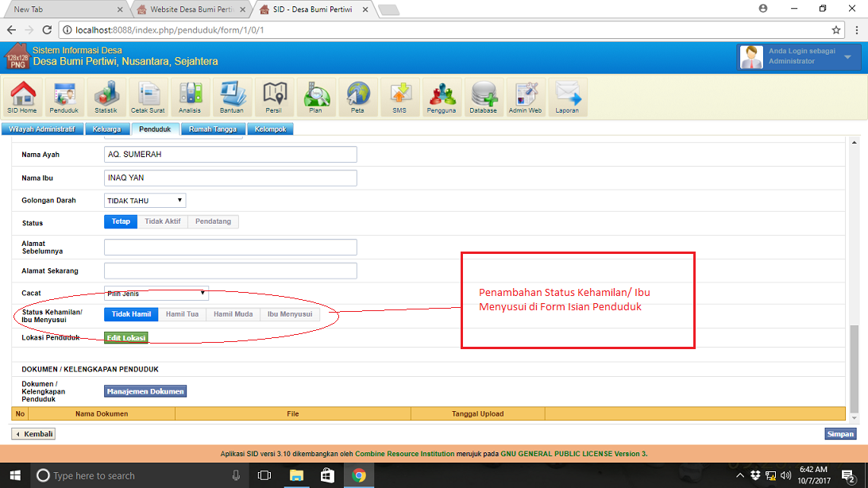The width and height of the screenshot is (868, 488).
Task: Switch to Wilayah Administratif tab
Action: pyautogui.click(x=42, y=129)
